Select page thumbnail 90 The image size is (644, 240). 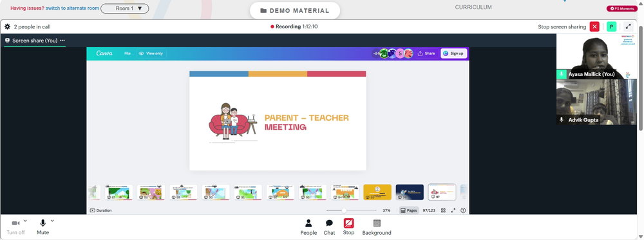pos(216,192)
